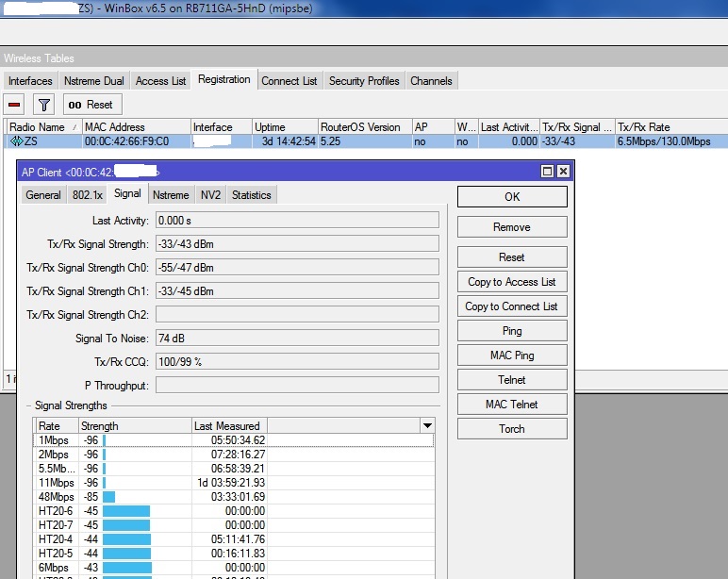Select the HT20-5 signal strength row
Screen dimensions: 728x579
(x=234, y=554)
